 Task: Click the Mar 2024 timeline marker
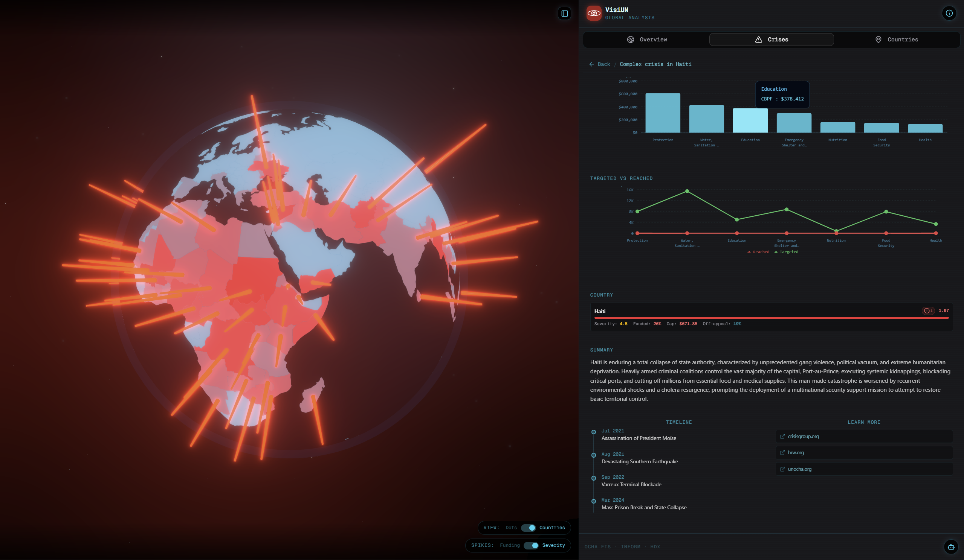point(594,501)
